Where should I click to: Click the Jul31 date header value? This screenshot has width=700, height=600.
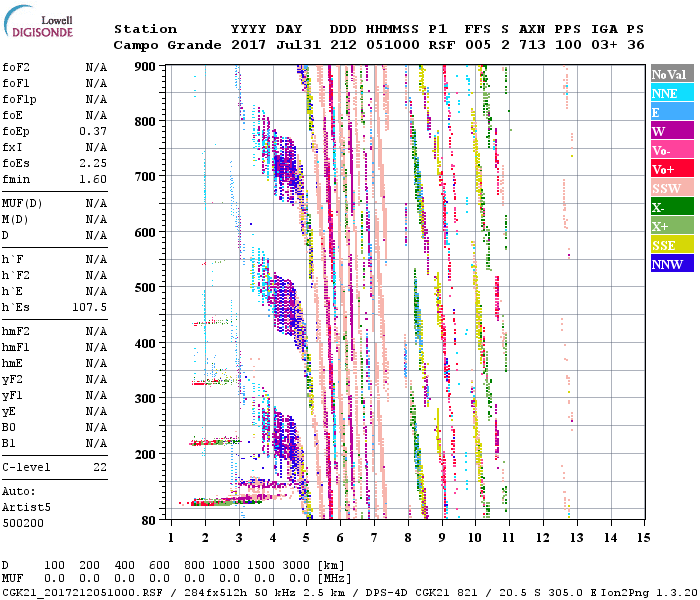tap(298, 45)
